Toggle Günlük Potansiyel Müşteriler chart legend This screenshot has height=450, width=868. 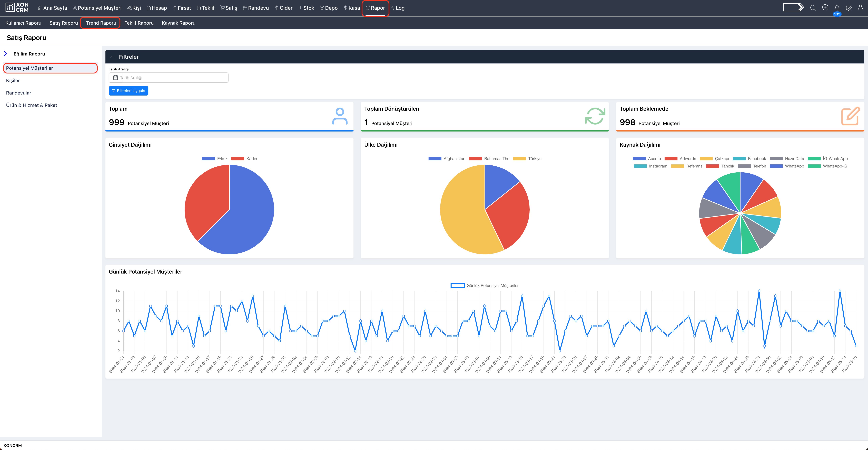pyautogui.click(x=484, y=285)
